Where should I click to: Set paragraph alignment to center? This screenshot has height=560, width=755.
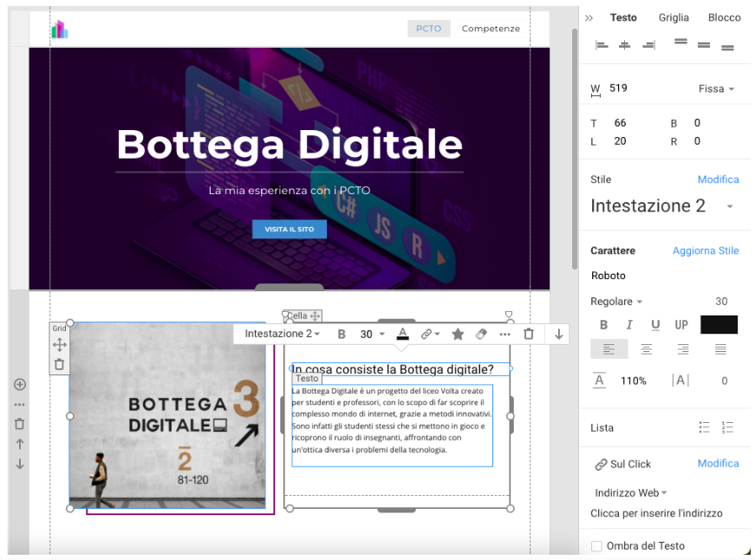(x=646, y=349)
